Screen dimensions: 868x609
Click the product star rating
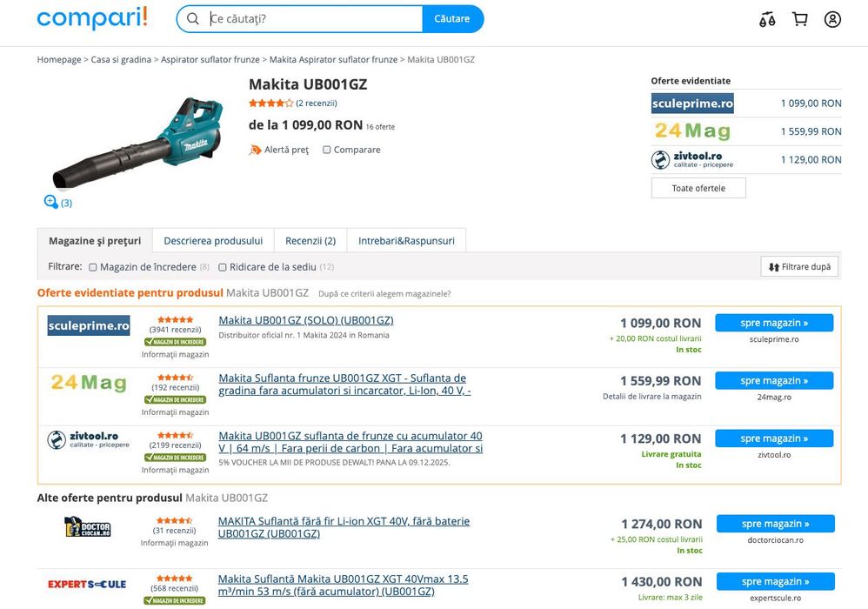click(x=270, y=103)
